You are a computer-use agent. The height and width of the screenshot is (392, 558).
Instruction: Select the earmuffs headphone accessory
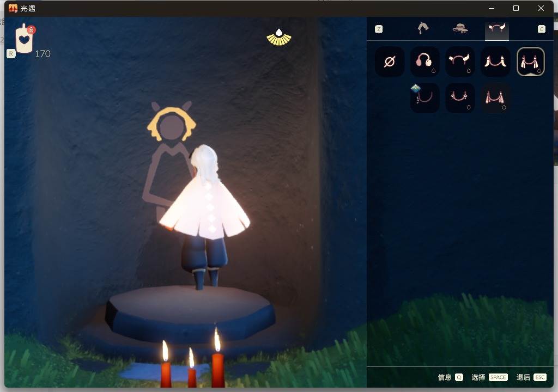tap(424, 62)
